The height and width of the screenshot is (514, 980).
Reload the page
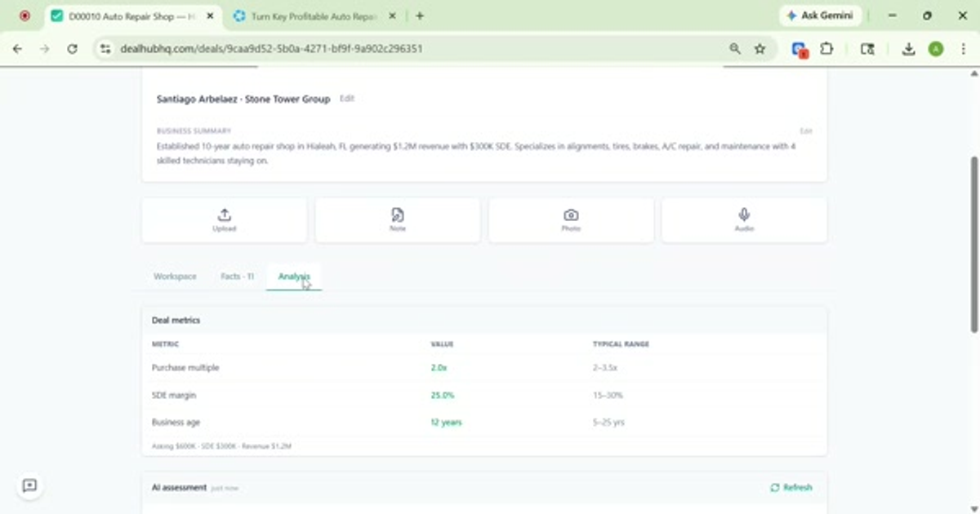[x=72, y=49]
